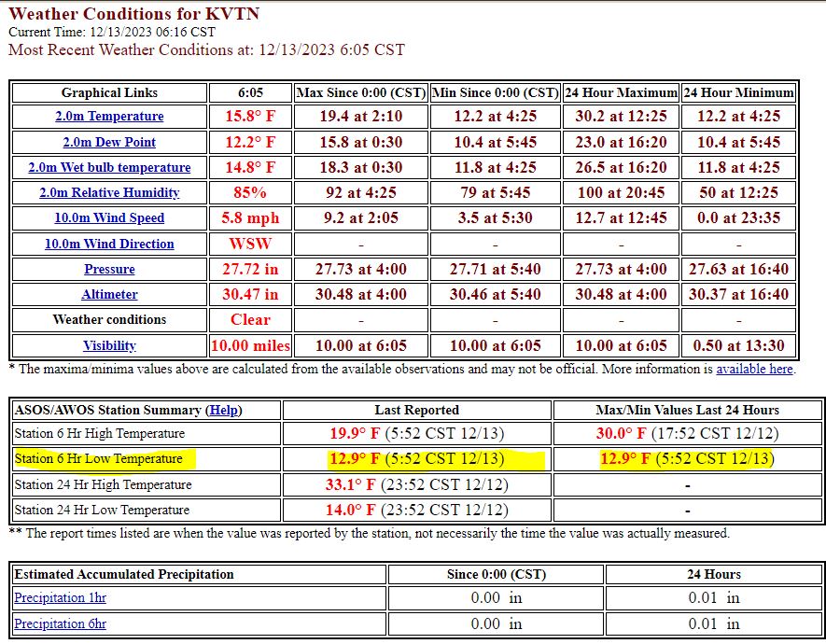Click the Visibility link
Image resolution: width=826 pixels, height=644 pixels.
tap(109, 345)
